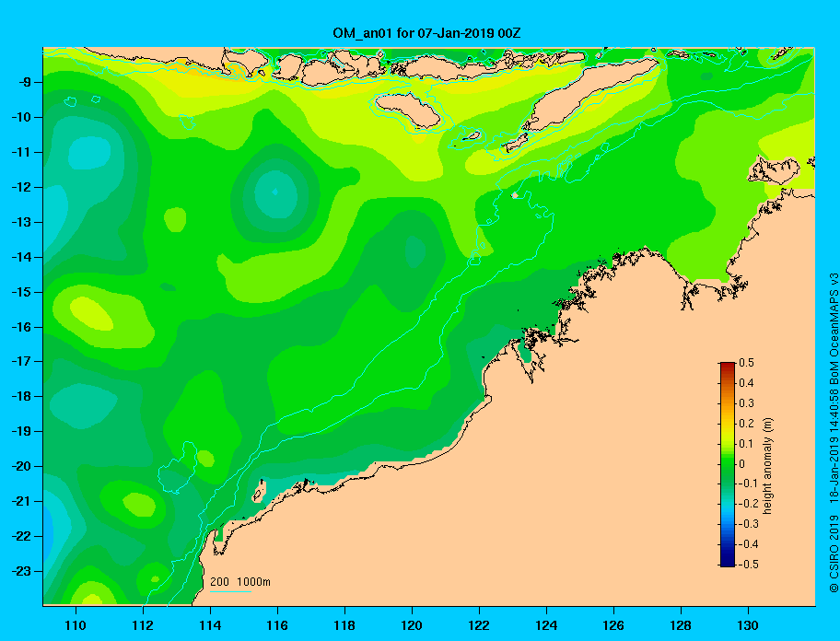Click the colorbar value '0.3'

click(746, 403)
